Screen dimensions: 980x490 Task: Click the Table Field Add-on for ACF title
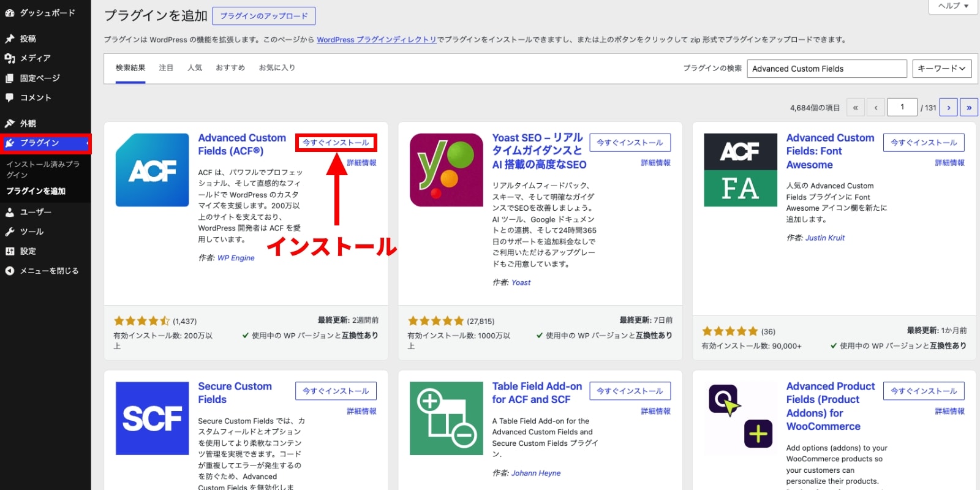(x=537, y=393)
